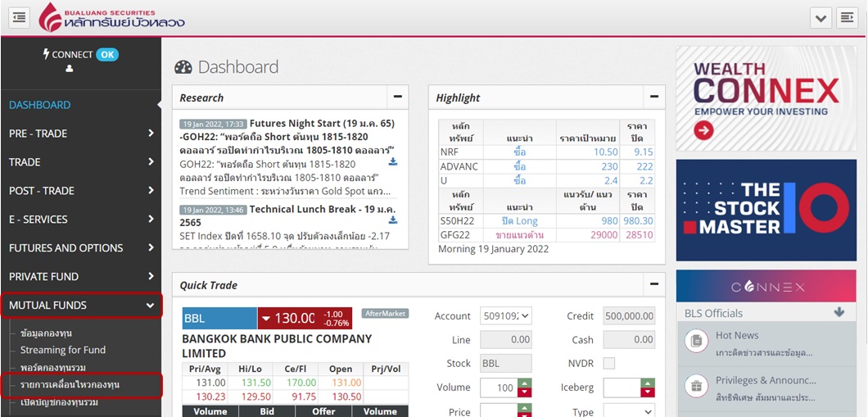
Task: Minimize the Highlight panel
Action: (x=653, y=97)
